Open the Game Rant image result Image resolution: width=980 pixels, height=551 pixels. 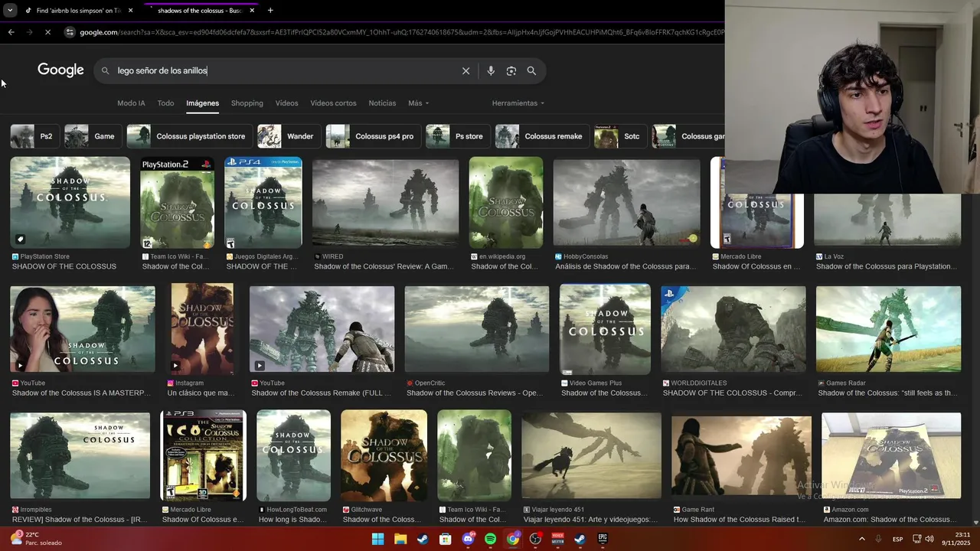point(742,455)
